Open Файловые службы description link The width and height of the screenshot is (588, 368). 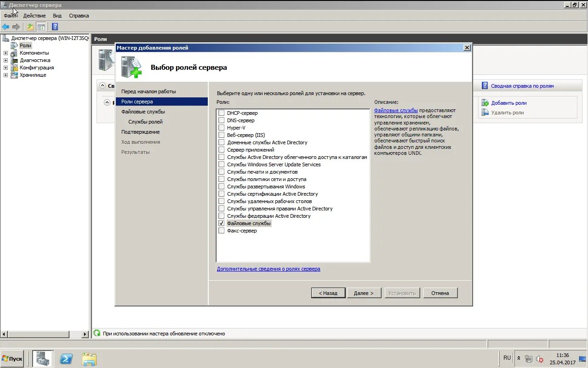pyautogui.click(x=396, y=110)
